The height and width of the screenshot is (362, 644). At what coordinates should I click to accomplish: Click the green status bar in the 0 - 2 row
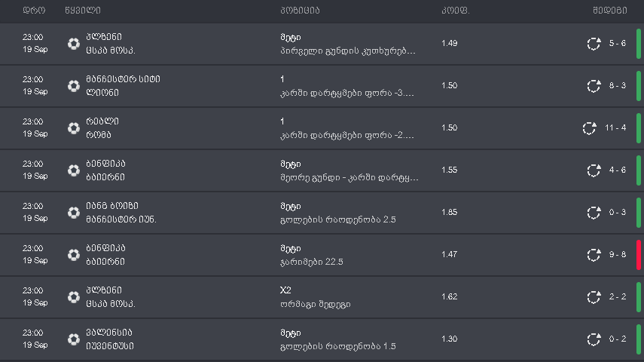pos(639,339)
